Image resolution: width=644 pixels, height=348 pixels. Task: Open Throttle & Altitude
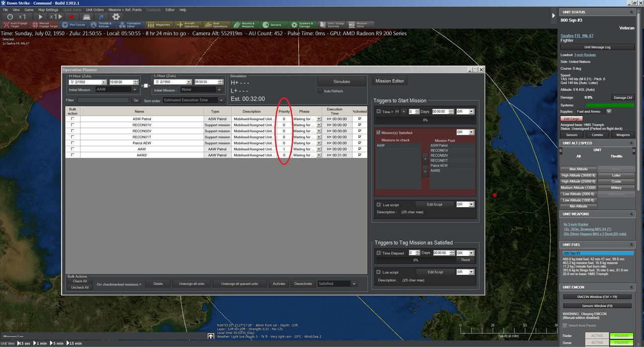102,24
